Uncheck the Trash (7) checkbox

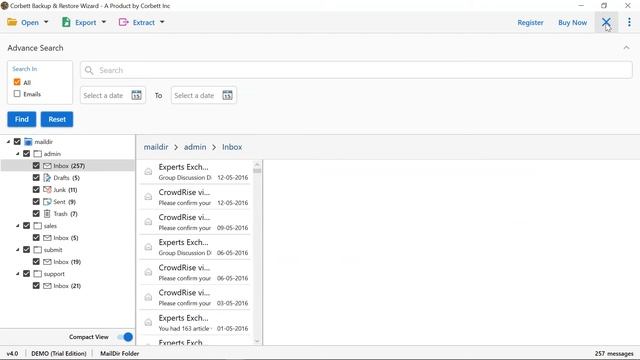[x=36, y=213]
